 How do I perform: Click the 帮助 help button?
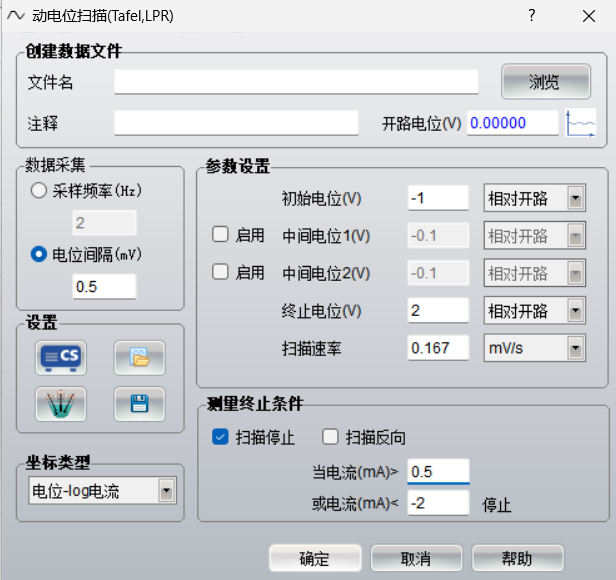[518, 558]
